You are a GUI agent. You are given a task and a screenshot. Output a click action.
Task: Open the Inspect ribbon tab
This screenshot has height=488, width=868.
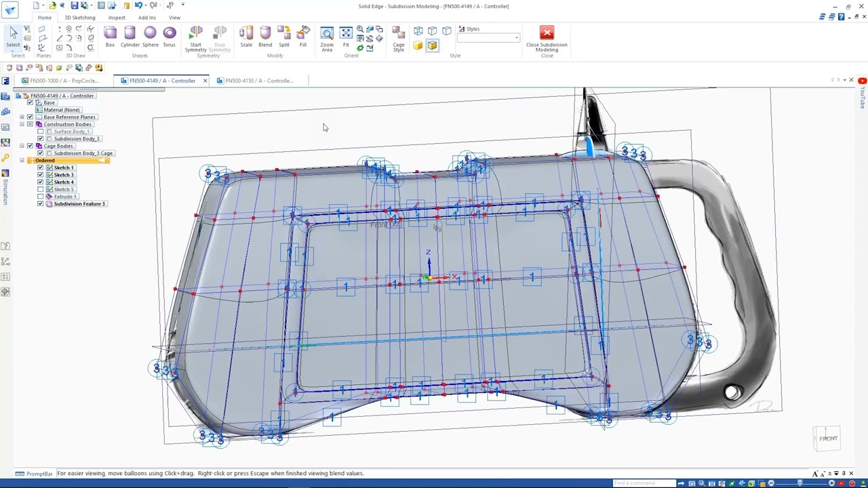[x=117, y=18]
